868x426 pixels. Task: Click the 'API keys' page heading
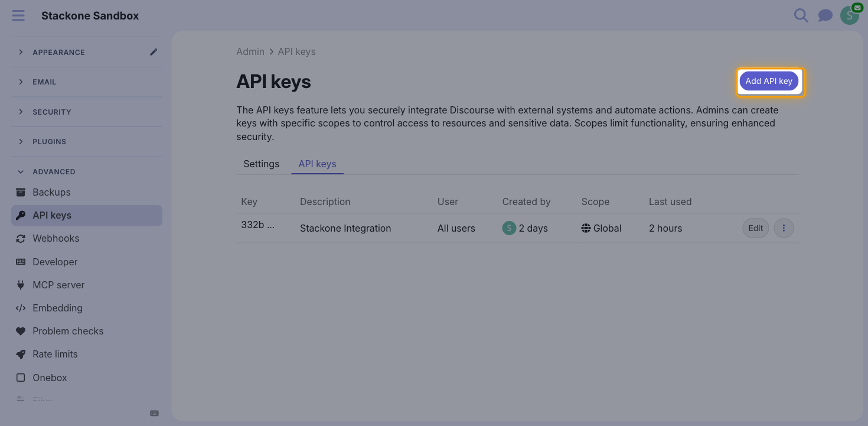click(273, 82)
